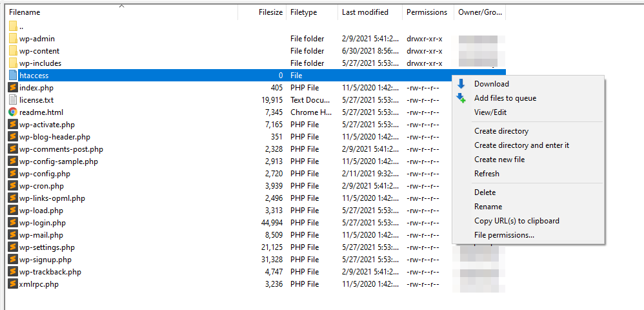Click the index.php Sublime file icon
Viewport: 644px width, 310px height.
(x=13, y=88)
